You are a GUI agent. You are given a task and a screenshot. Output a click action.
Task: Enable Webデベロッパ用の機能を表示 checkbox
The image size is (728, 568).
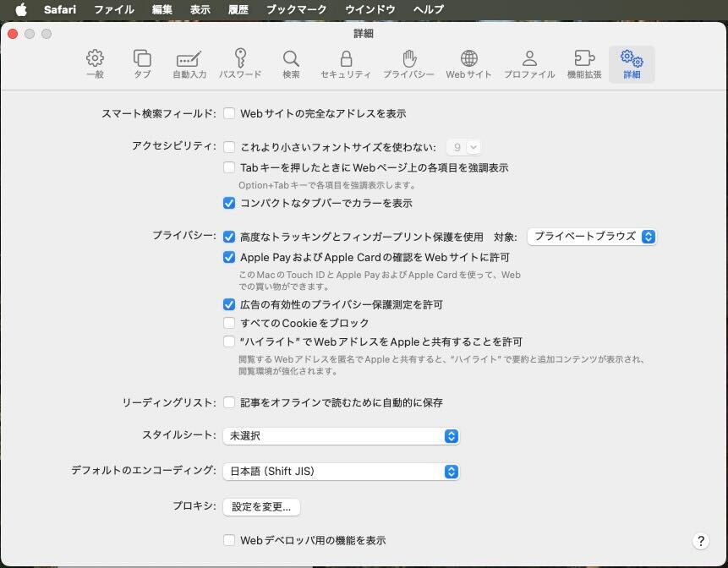point(229,540)
